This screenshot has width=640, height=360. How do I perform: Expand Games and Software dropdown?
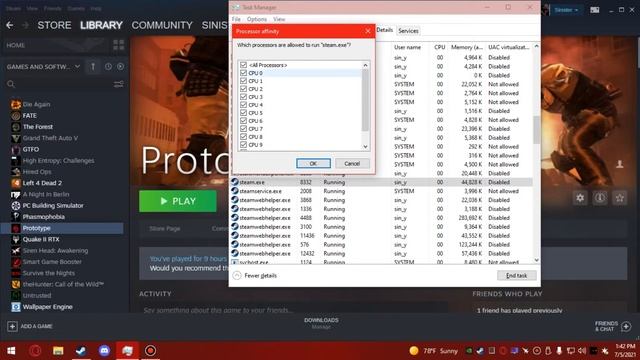(x=77, y=67)
